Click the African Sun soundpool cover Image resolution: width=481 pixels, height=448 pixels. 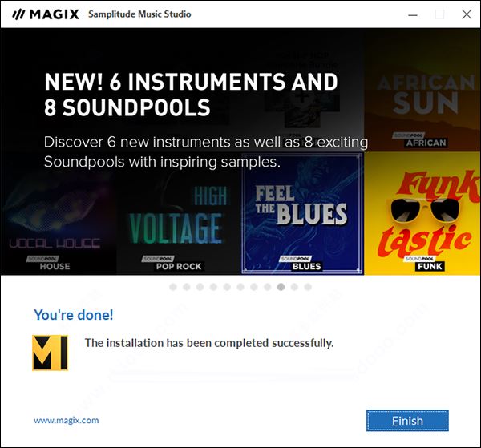click(x=422, y=91)
